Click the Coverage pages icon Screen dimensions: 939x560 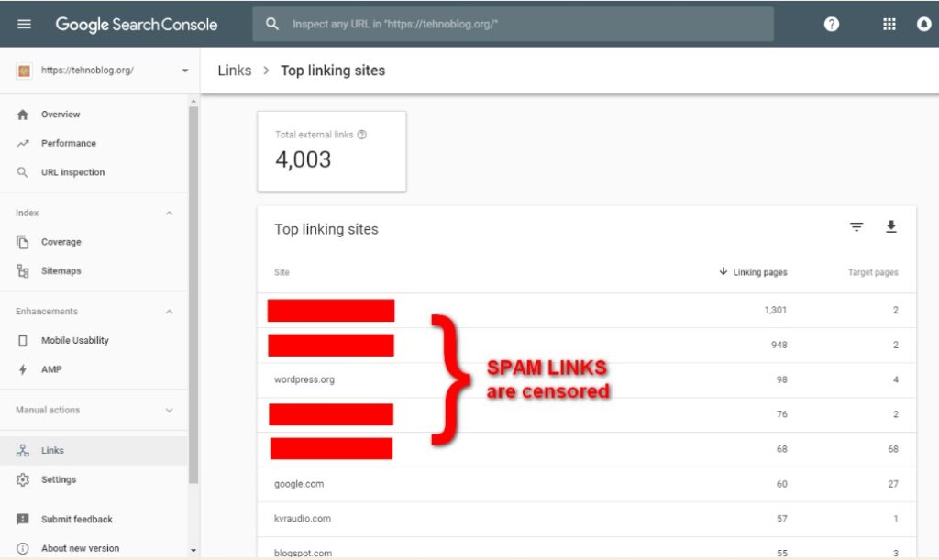[23, 242]
